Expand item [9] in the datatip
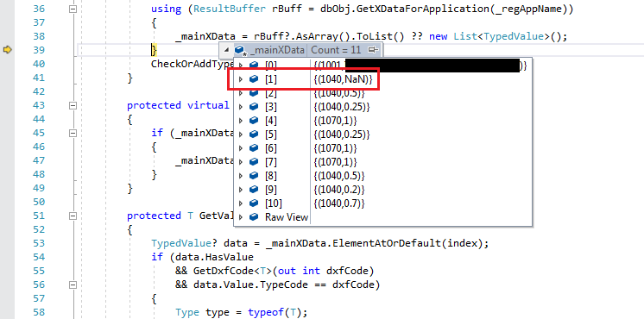Image resolution: width=644 pixels, height=319 pixels. 241,190
